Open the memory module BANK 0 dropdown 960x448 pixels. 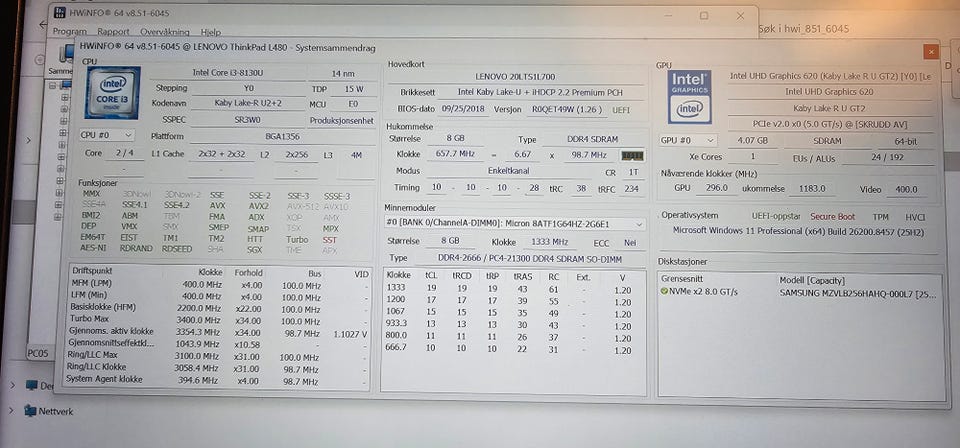(515, 223)
